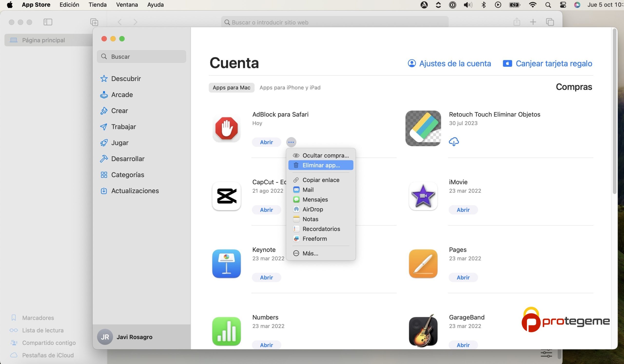Share via Mensajes from the context menu
The image size is (624, 364).
(321, 200)
